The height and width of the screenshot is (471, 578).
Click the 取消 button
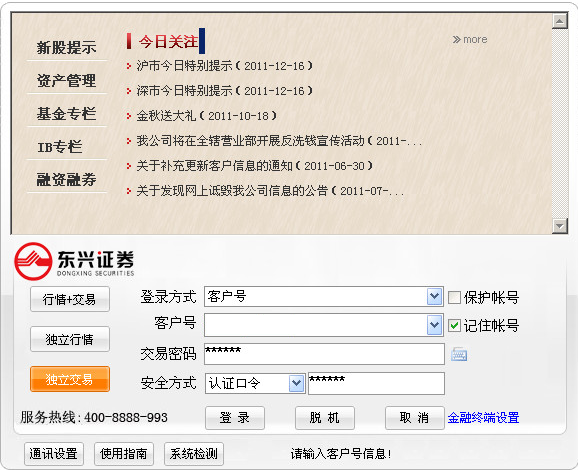[x=415, y=418]
